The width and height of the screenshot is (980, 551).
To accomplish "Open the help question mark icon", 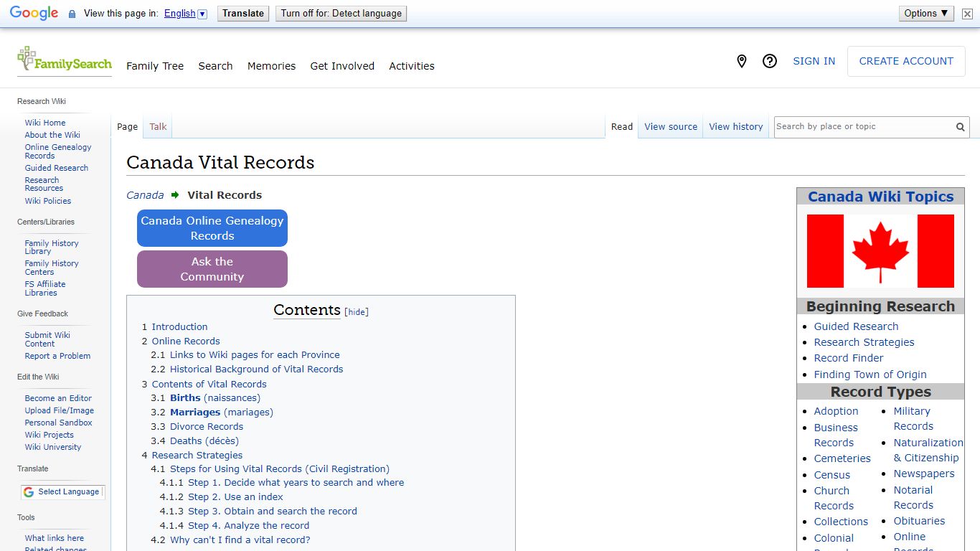I will tap(770, 61).
